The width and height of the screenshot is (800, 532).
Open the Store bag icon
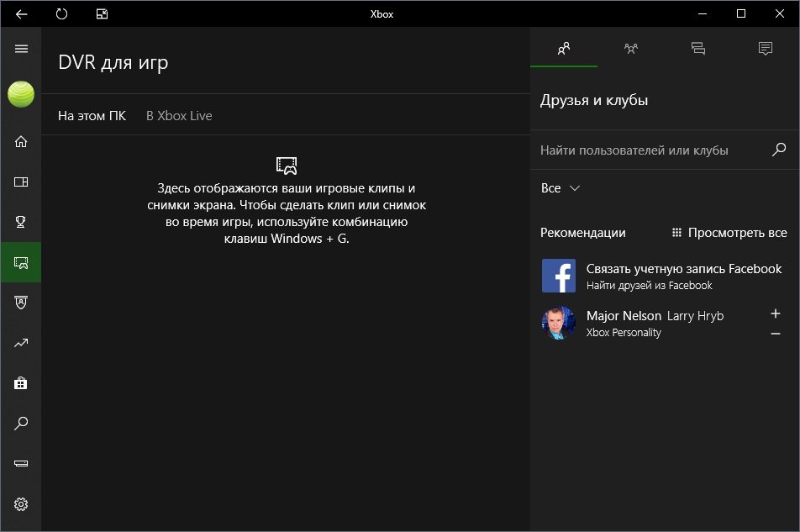click(21, 383)
